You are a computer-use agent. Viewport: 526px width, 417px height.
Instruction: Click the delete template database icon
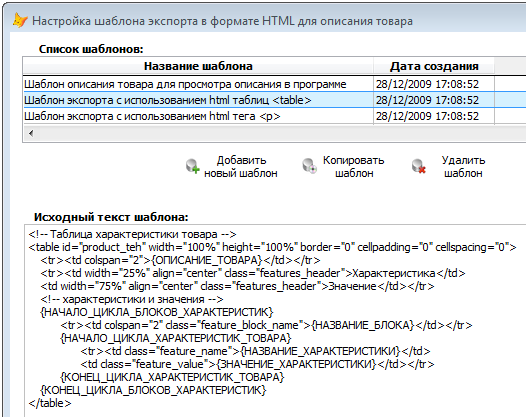click(x=419, y=166)
